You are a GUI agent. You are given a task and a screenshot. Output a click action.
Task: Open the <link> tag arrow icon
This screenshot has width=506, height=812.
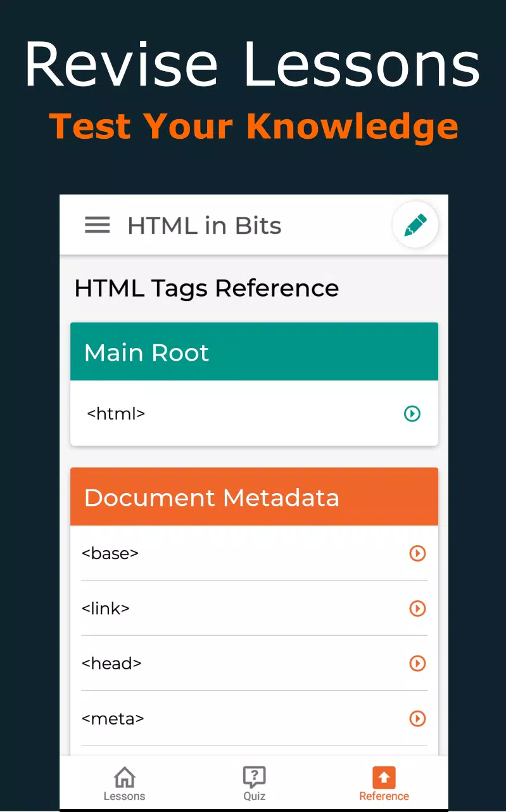pos(417,609)
